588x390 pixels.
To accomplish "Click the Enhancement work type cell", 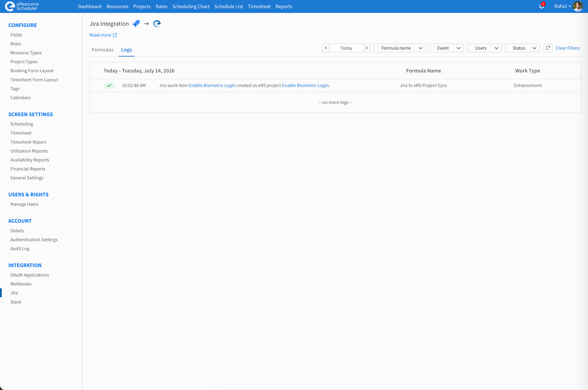I will (x=527, y=85).
